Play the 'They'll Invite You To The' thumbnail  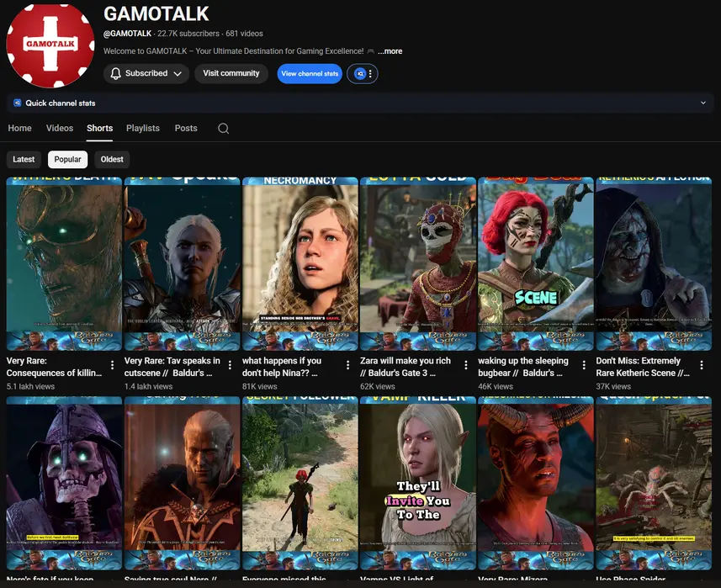point(418,483)
